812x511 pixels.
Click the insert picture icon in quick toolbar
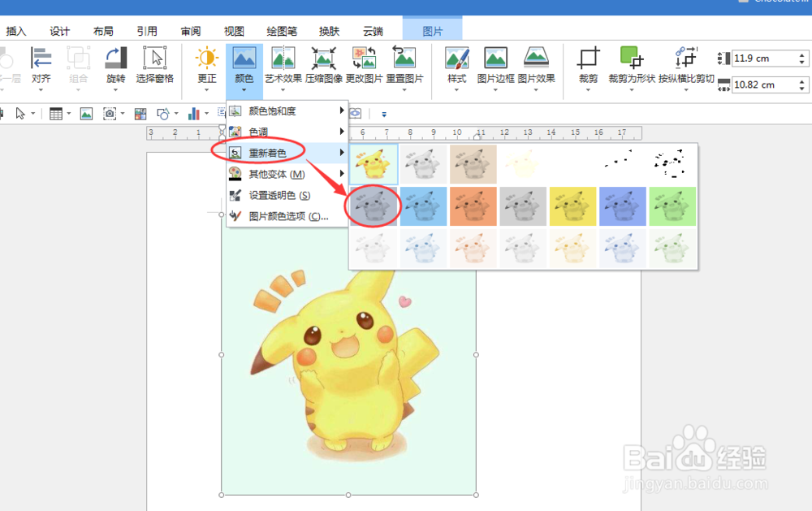click(x=86, y=114)
